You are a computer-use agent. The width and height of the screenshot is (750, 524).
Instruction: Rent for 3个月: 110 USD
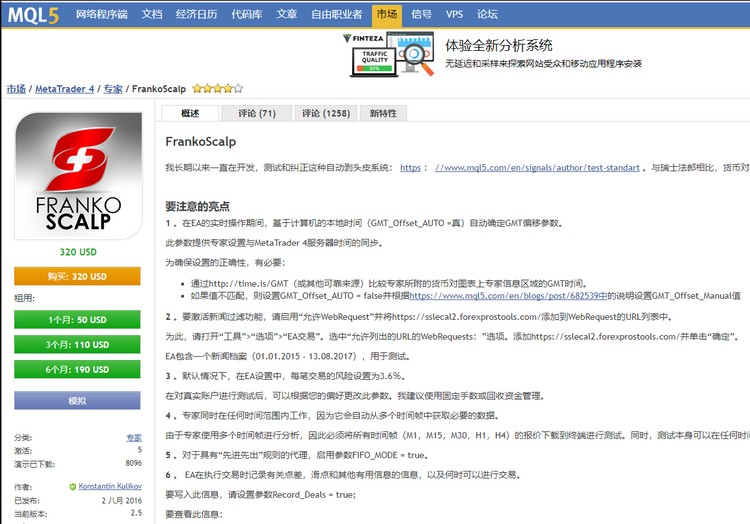point(77,345)
